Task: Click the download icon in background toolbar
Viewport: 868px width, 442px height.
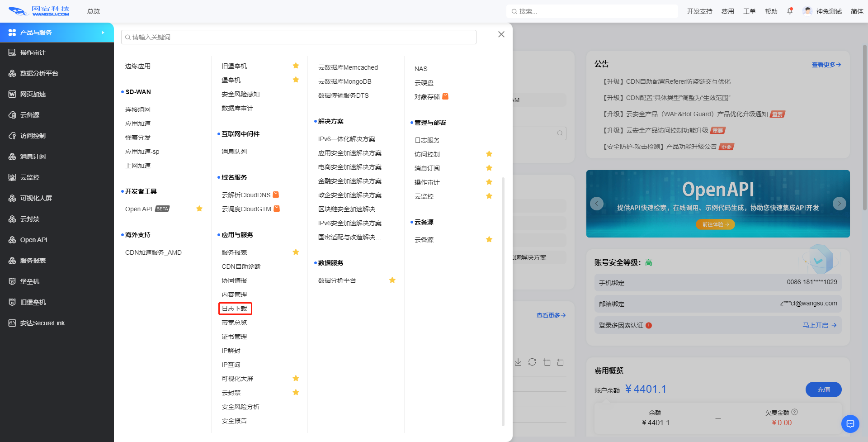Action: point(518,362)
